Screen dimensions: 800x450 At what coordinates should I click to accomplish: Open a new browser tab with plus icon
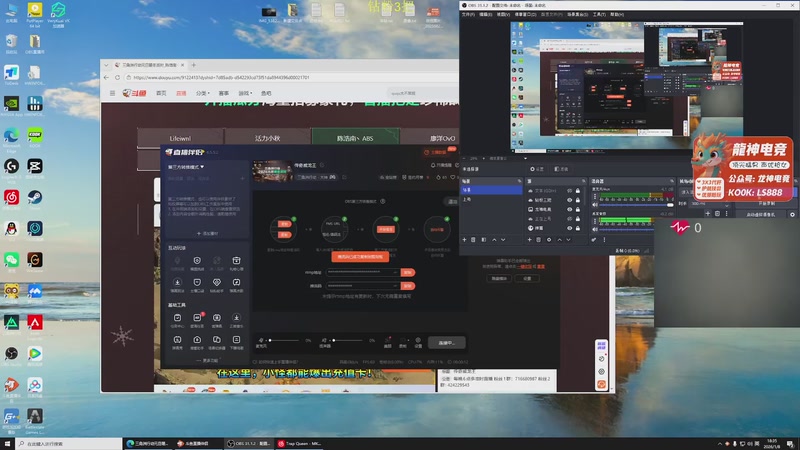coord(193,65)
